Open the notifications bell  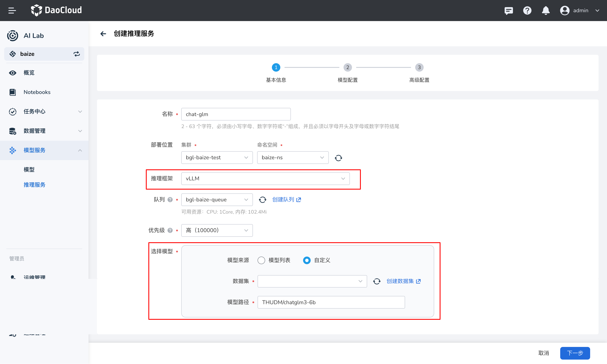[546, 11]
